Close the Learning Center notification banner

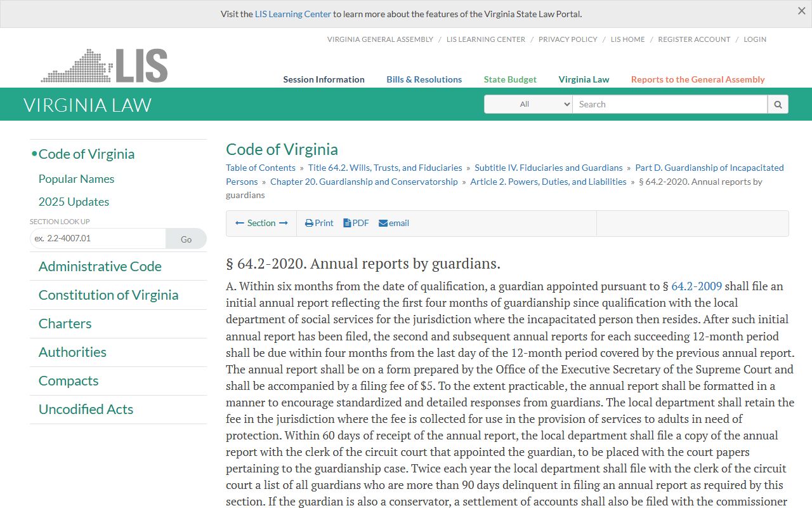coord(801,11)
